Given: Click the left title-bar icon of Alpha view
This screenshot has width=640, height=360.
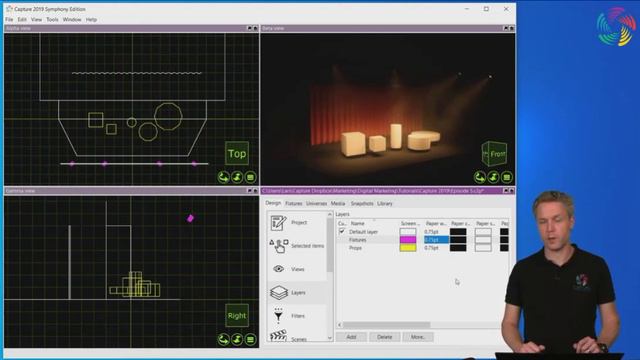Looking at the screenshot, I should pos(250,28).
